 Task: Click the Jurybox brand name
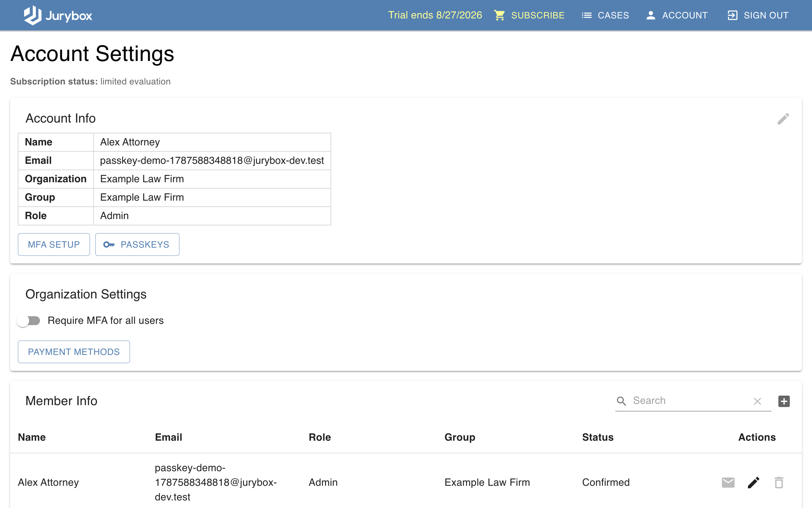click(x=69, y=16)
